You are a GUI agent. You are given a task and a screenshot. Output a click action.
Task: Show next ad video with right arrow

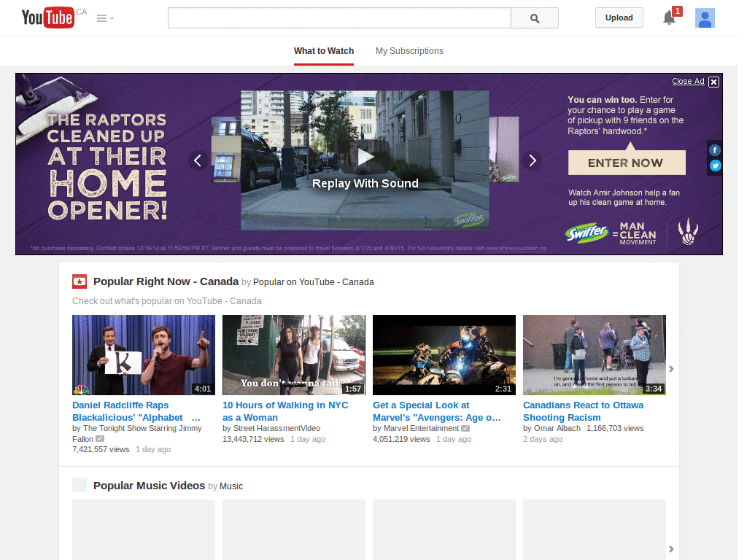(532, 160)
